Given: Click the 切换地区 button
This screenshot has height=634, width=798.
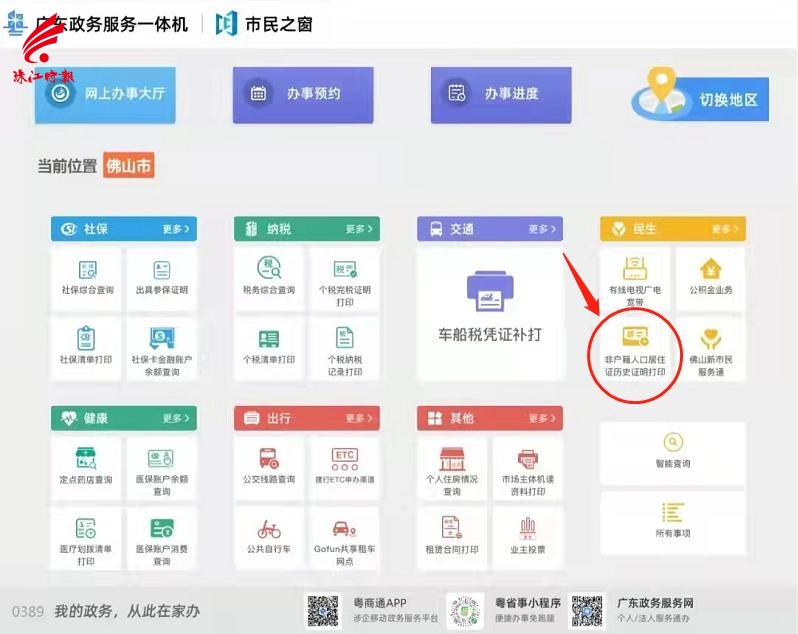Looking at the screenshot, I should (x=700, y=97).
